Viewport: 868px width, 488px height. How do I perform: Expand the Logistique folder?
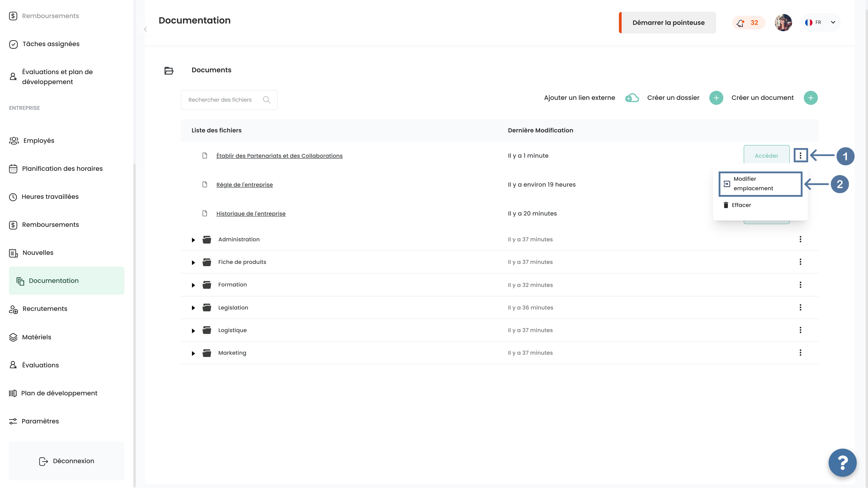[193, 331]
